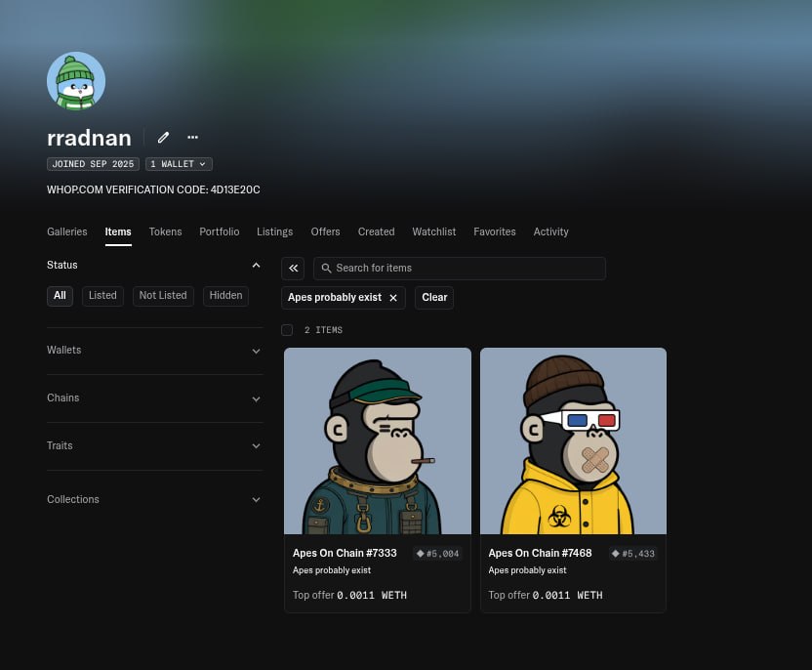Select the Hidden status filter
This screenshot has height=670, width=812.
225,296
